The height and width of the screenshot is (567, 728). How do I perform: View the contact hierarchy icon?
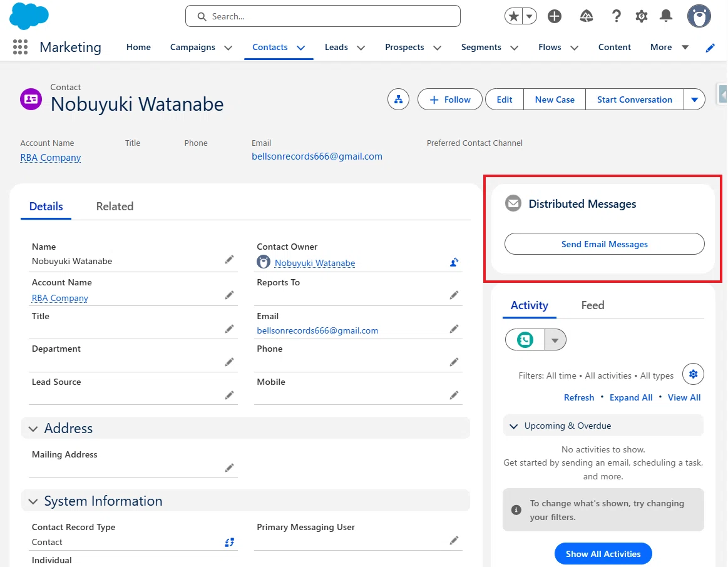tap(398, 100)
